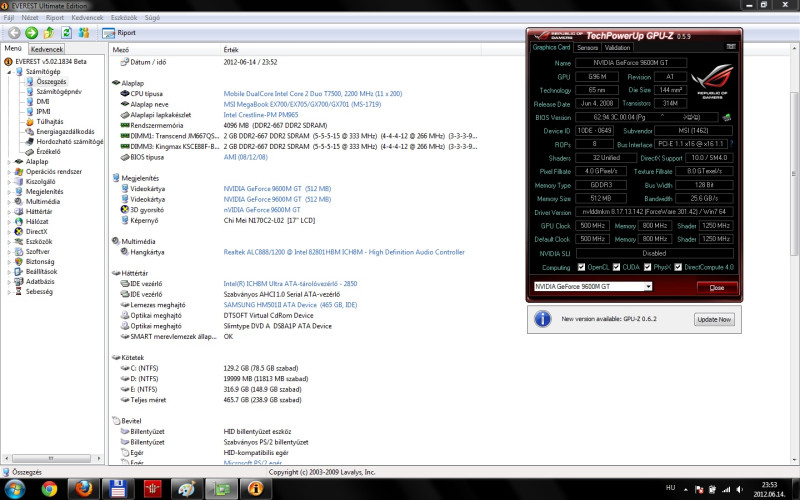Viewport: 800px width, 500px height.
Task: Click GPU-Z screenshot camera icon
Action: [x=731, y=46]
